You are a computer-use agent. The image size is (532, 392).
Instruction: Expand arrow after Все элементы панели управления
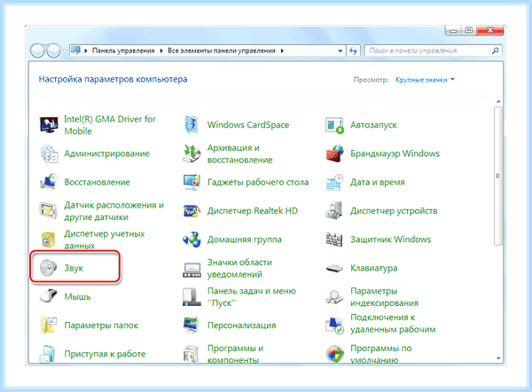point(282,51)
